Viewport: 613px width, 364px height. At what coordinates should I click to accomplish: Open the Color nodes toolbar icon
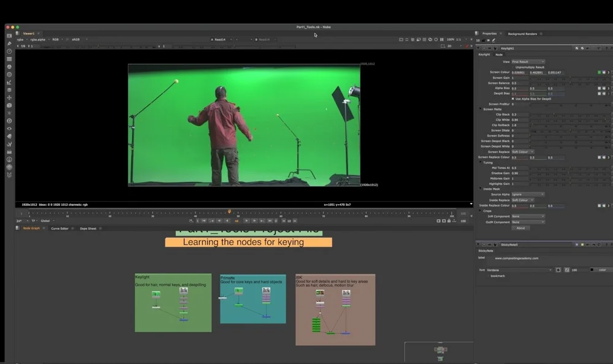(9, 67)
